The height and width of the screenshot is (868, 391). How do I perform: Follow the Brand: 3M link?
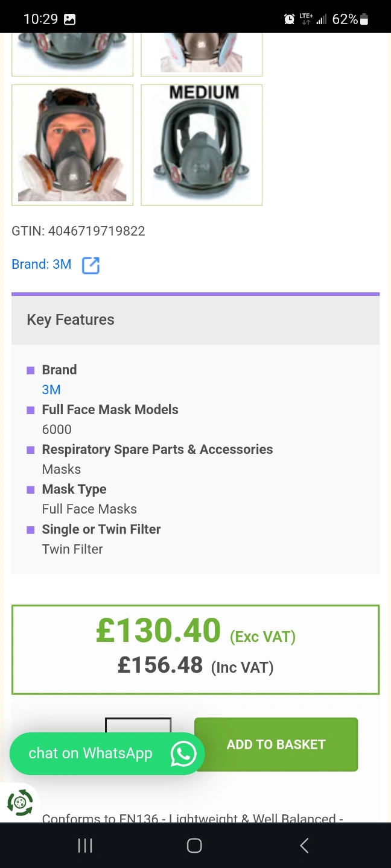click(42, 264)
